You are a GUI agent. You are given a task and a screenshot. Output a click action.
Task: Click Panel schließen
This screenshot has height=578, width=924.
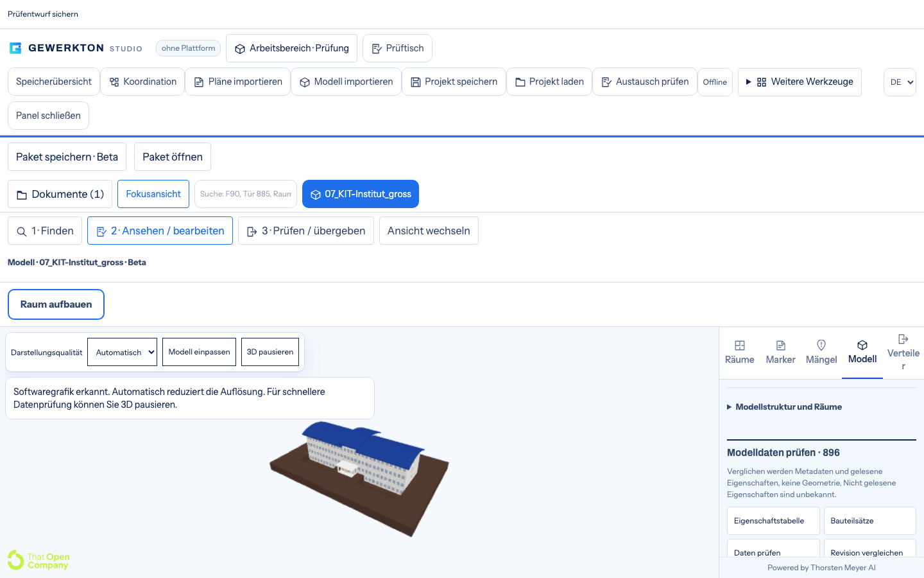48,116
